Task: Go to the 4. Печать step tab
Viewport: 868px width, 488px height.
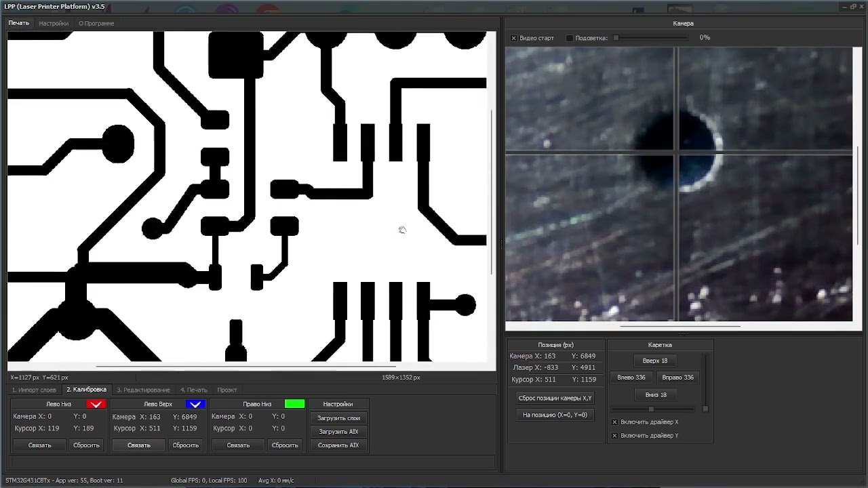Action: tap(194, 390)
